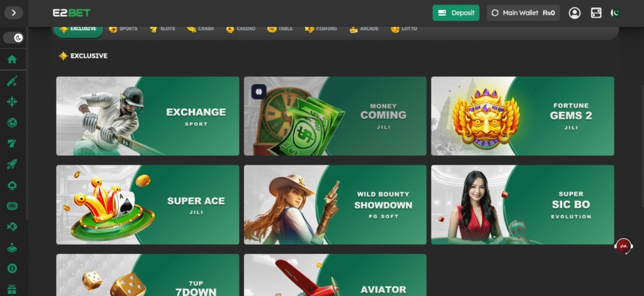This screenshot has width=644, height=296.
Task: Open the cricket bat sidebar icon
Action: (13, 81)
